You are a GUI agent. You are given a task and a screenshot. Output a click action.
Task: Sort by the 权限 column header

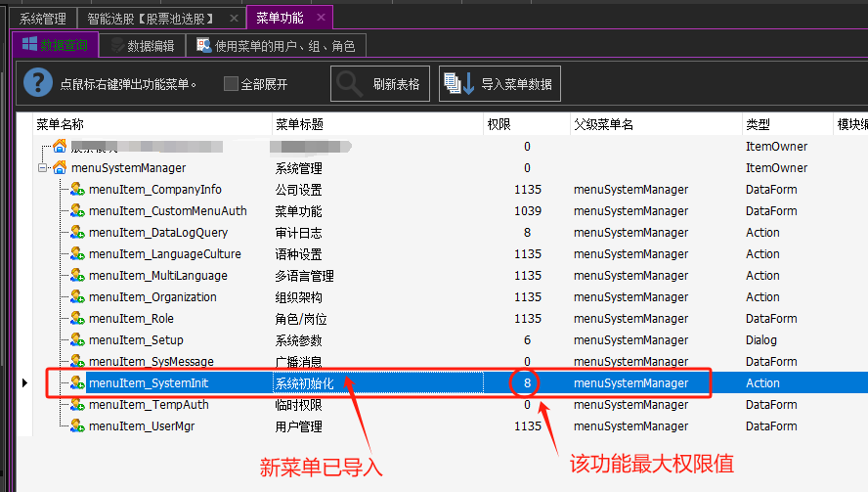(527, 124)
